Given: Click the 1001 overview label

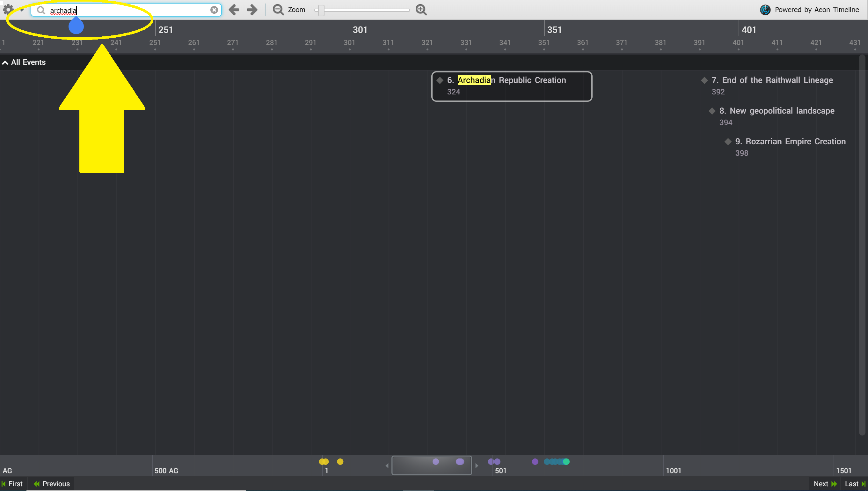Looking at the screenshot, I should [673, 471].
